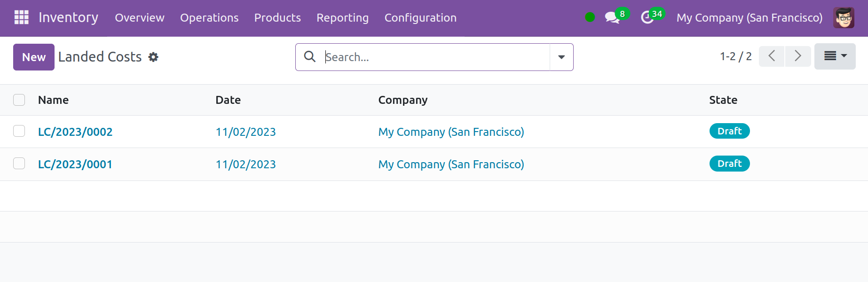This screenshot has width=868, height=282.
Task: Open the Landed Costs gear settings
Action: [x=153, y=57]
